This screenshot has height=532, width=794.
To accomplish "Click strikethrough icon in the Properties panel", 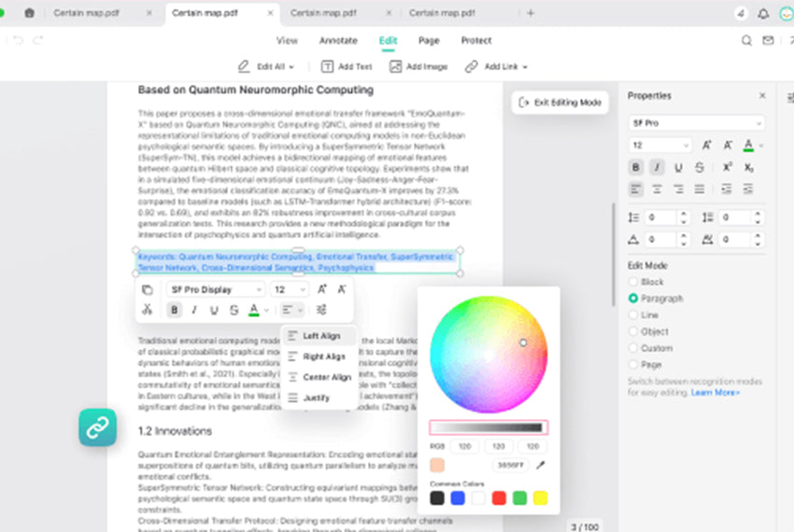I will (x=700, y=168).
